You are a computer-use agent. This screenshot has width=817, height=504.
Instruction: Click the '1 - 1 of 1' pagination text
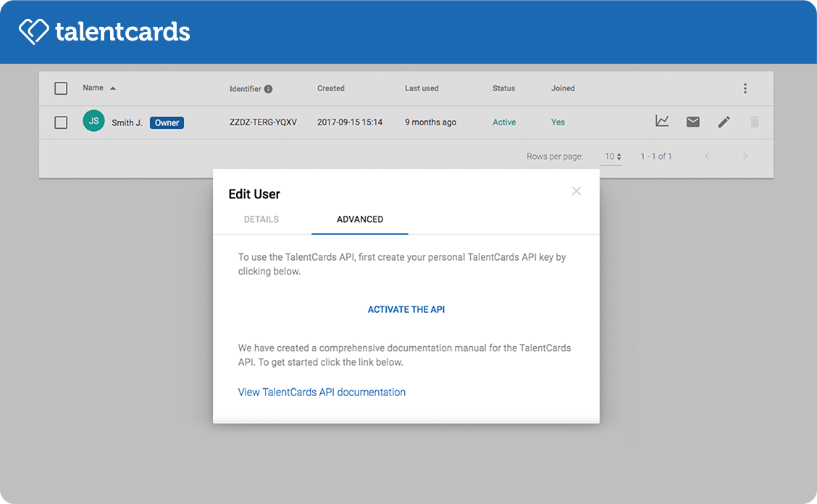(656, 156)
